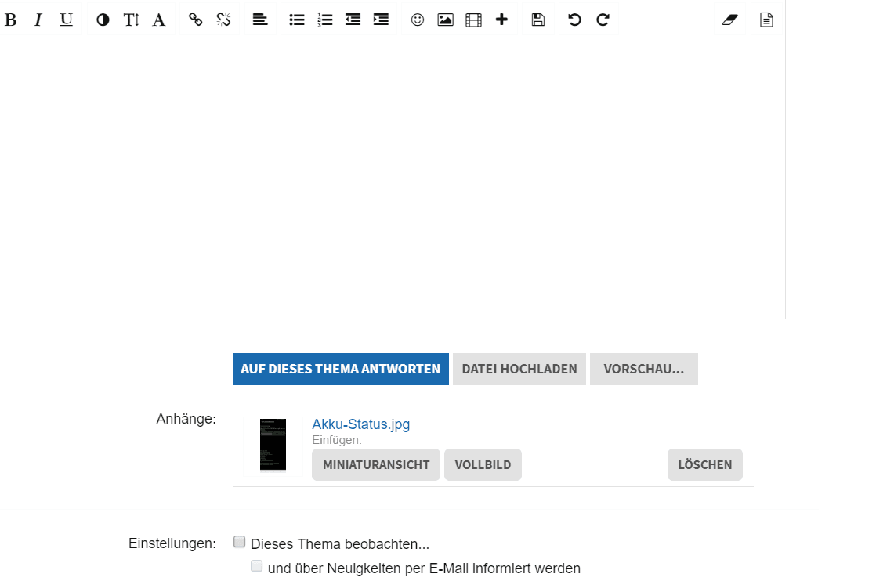Insert media via the film icon
The width and height of the screenshot is (894, 588).
click(x=473, y=20)
